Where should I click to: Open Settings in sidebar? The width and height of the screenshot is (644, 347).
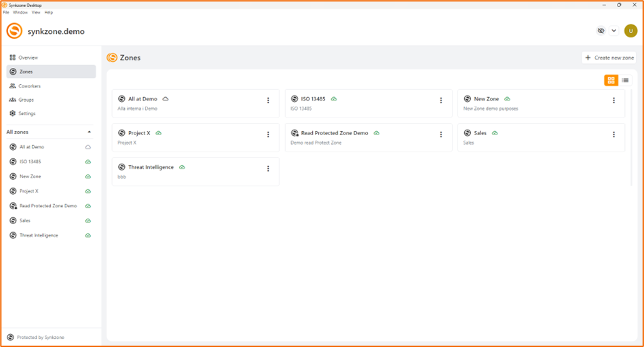tap(51, 113)
